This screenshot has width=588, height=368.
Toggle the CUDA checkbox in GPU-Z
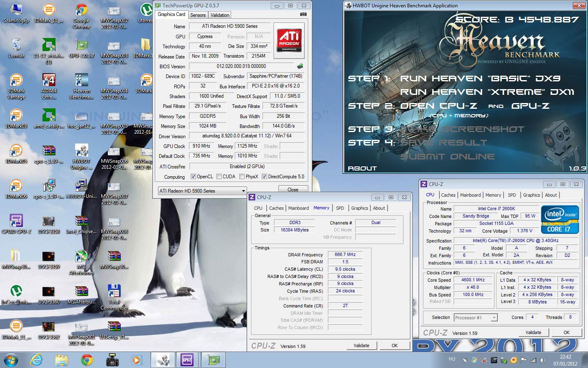[x=219, y=177]
